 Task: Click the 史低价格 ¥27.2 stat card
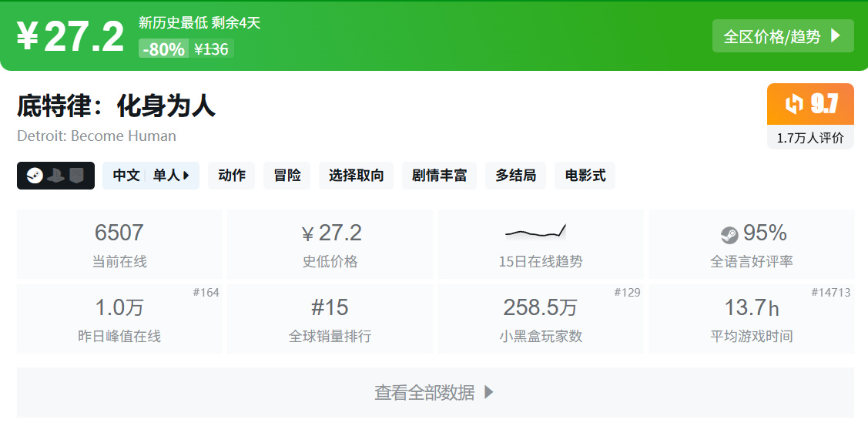tap(330, 244)
